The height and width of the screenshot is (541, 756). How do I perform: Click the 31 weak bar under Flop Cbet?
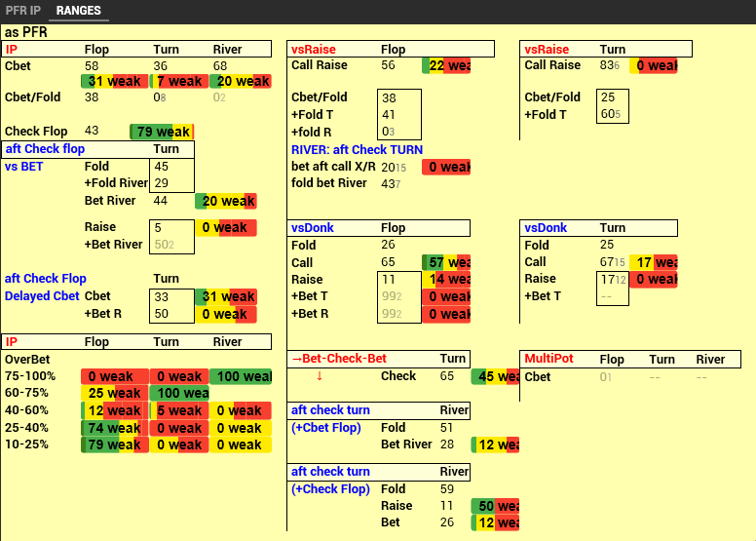click(114, 82)
